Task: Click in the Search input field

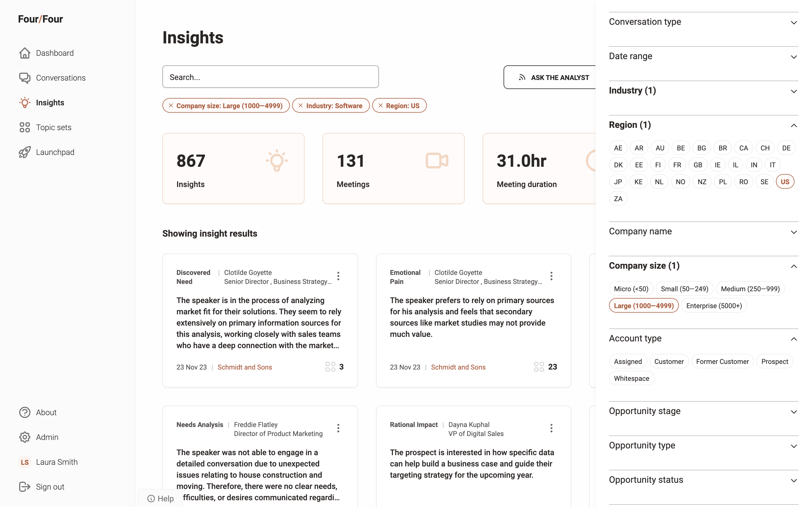Action: pyautogui.click(x=270, y=77)
